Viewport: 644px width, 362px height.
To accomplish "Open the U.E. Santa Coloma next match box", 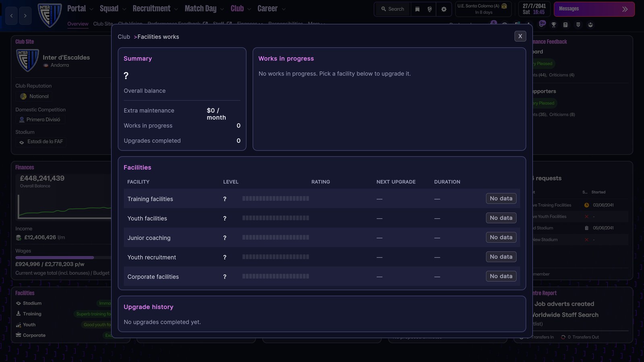I will [483, 9].
